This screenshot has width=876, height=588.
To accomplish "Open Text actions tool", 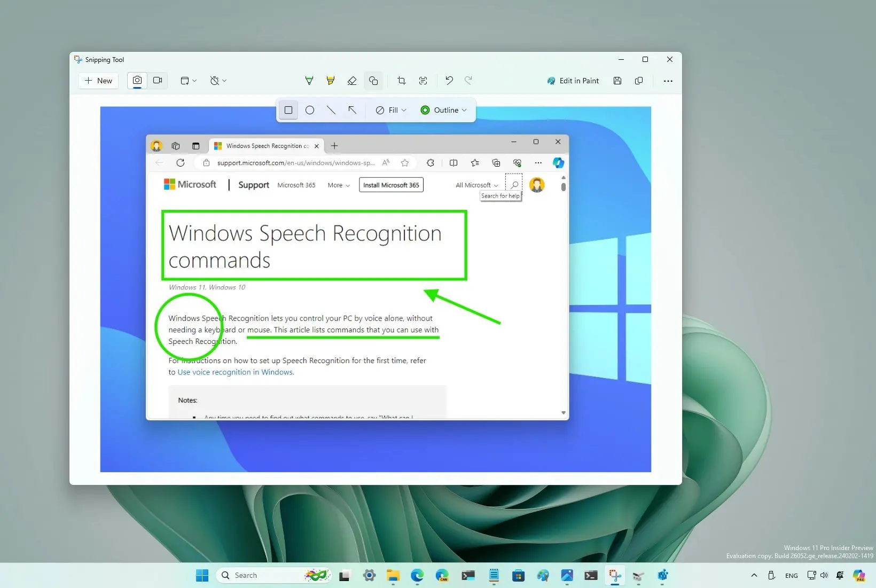I will point(423,81).
